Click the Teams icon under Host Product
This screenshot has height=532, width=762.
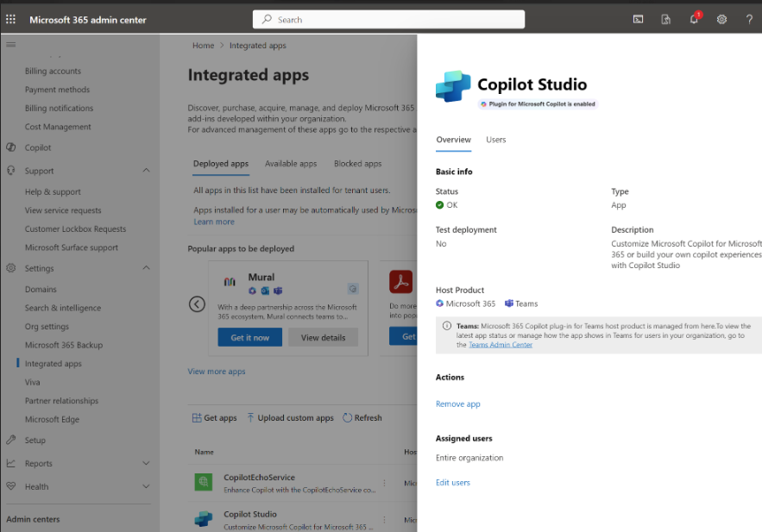click(x=509, y=304)
